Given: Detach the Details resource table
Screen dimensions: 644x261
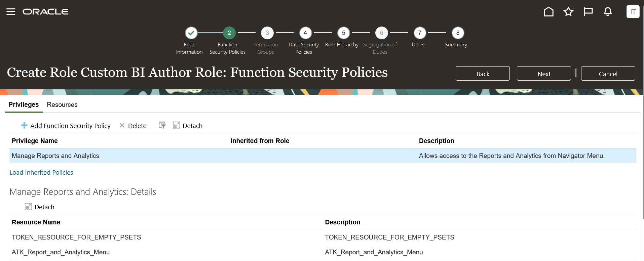Looking at the screenshot, I should click(x=40, y=207).
